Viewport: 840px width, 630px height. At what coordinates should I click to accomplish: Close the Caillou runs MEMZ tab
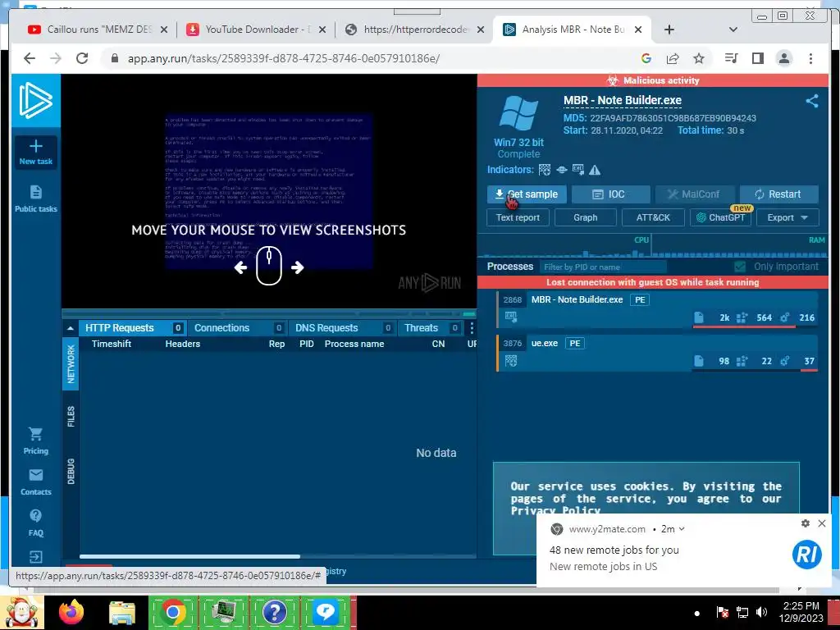tap(164, 30)
